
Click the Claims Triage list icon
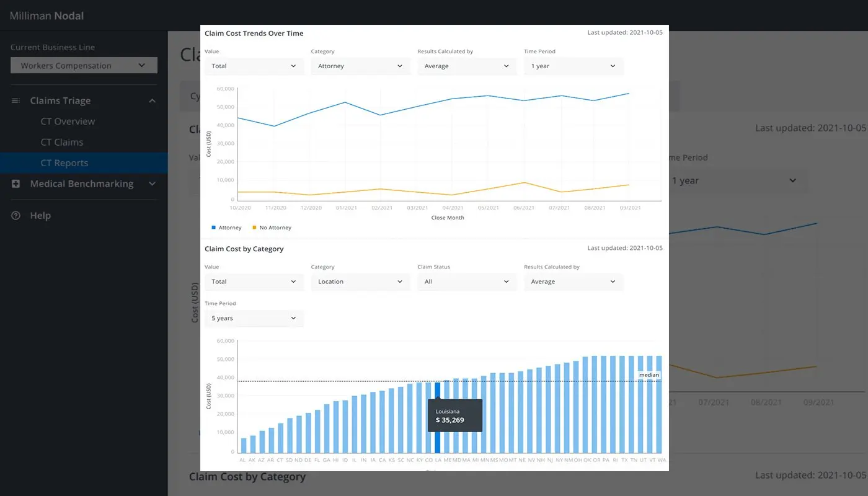[16, 100]
